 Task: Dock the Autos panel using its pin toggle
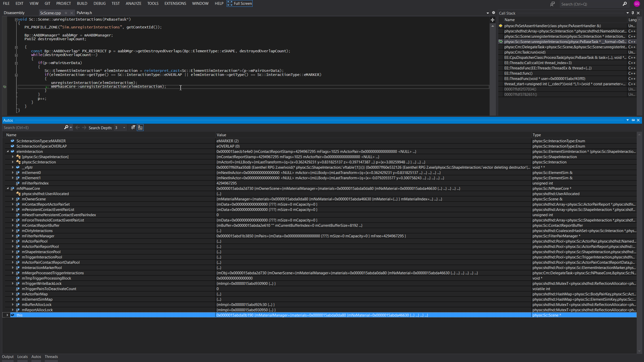[x=633, y=120]
